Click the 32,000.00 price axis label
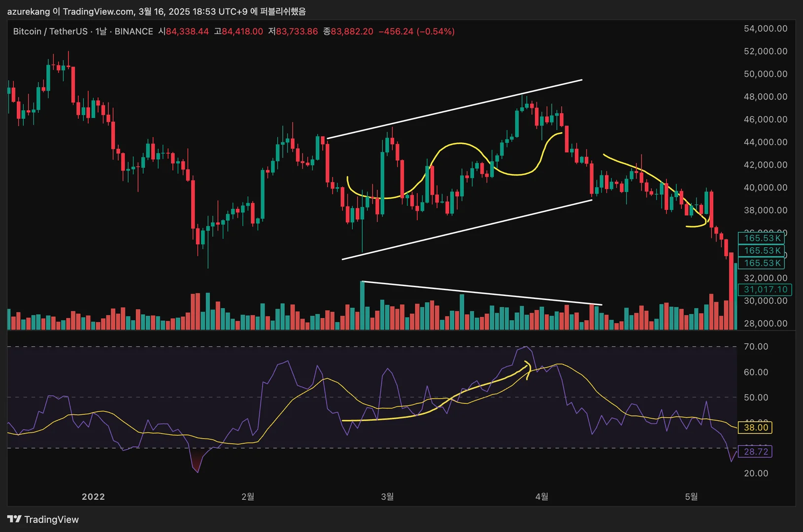 tap(766, 278)
